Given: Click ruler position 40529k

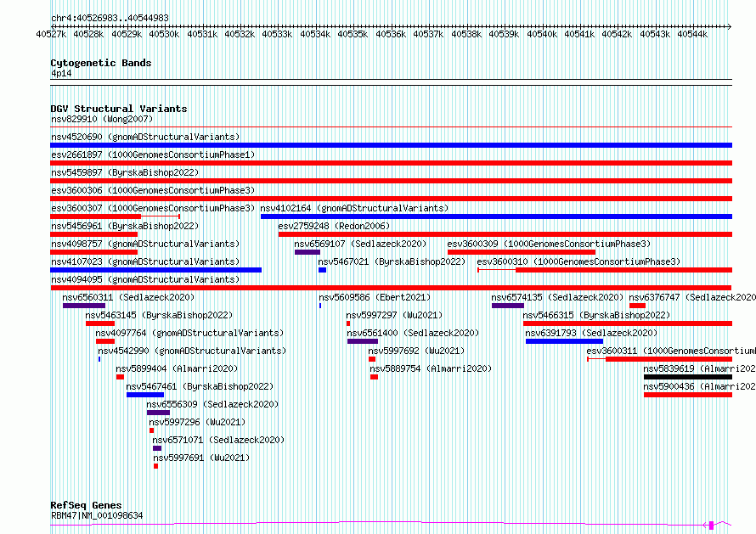Looking at the screenshot, I should (x=127, y=34).
